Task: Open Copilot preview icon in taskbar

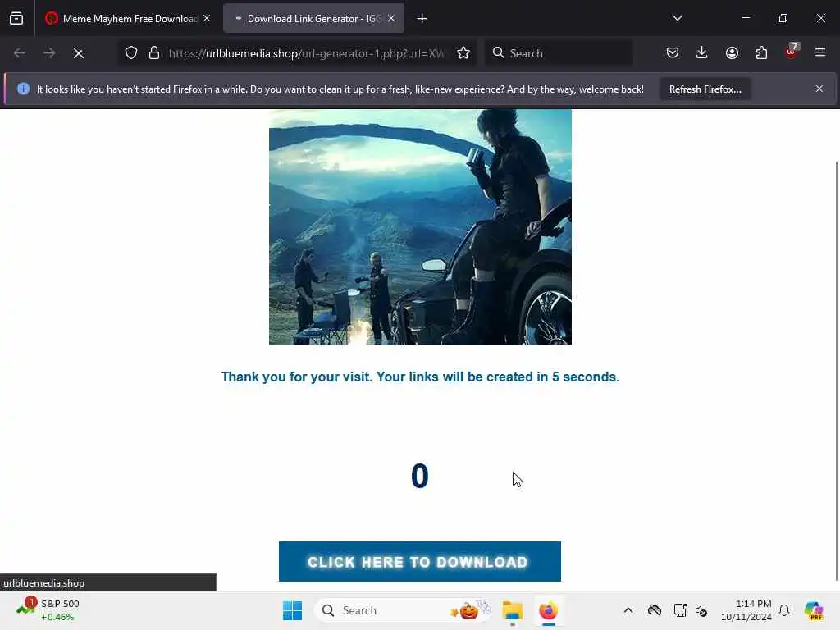Action: coord(813,610)
